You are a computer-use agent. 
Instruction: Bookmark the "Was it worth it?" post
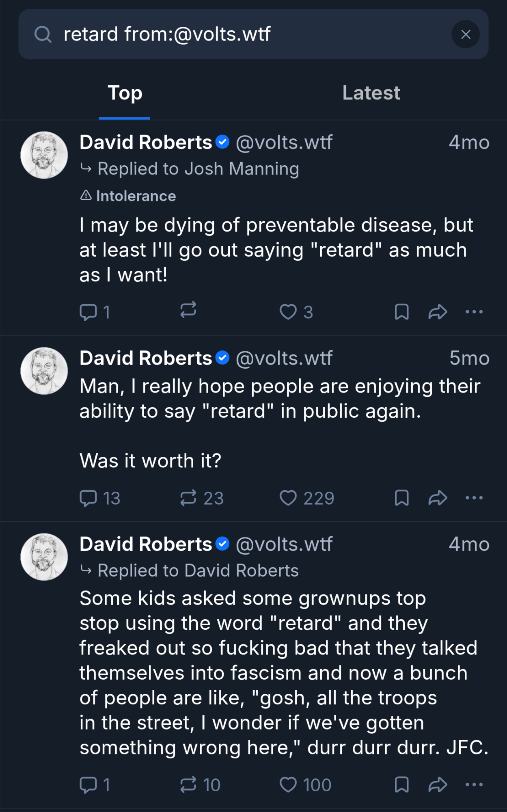pos(401,498)
